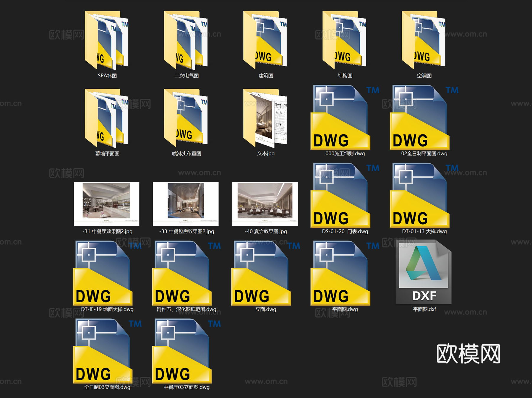Viewport: 532px width, 398px height.
Task: Select the 文本jpg folder icon
Action: tap(265, 118)
